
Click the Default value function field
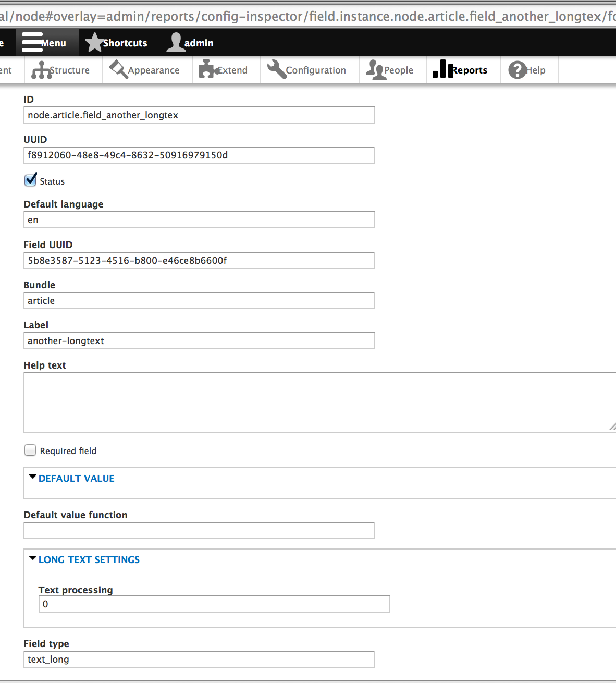(199, 531)
